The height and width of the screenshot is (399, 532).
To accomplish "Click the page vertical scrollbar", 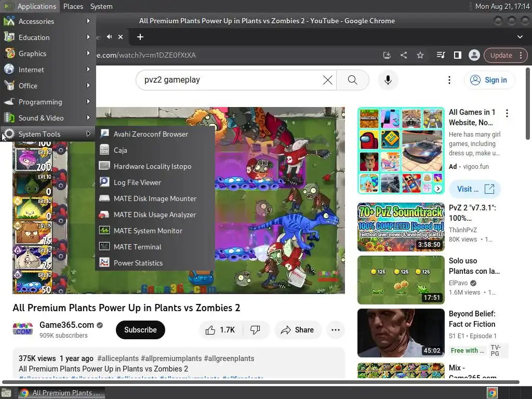I will tap(528, 103).
